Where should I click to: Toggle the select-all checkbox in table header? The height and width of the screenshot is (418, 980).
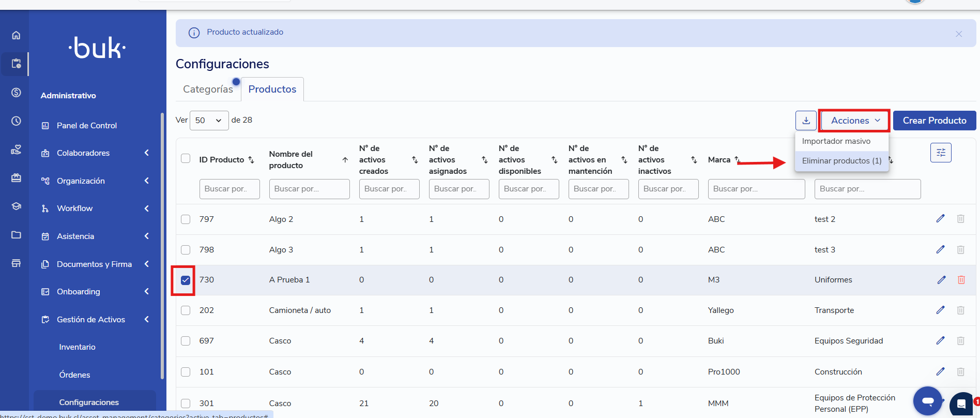[186, 158]
